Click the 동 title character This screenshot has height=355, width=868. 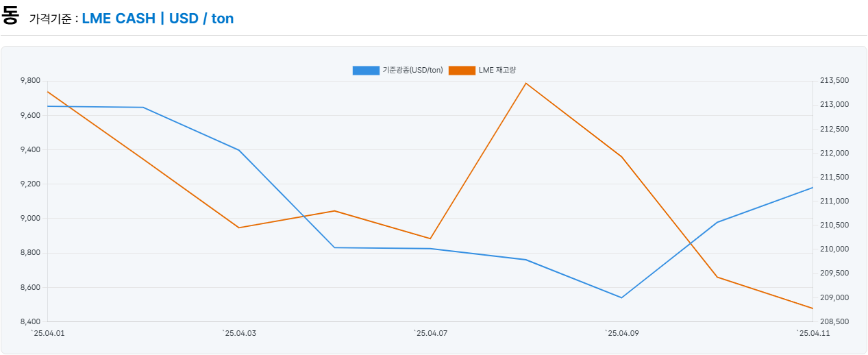coord(10,16)
